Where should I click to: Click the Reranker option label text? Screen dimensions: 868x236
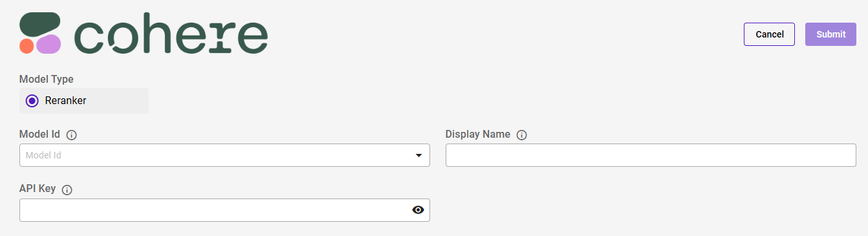click(66, 101)
